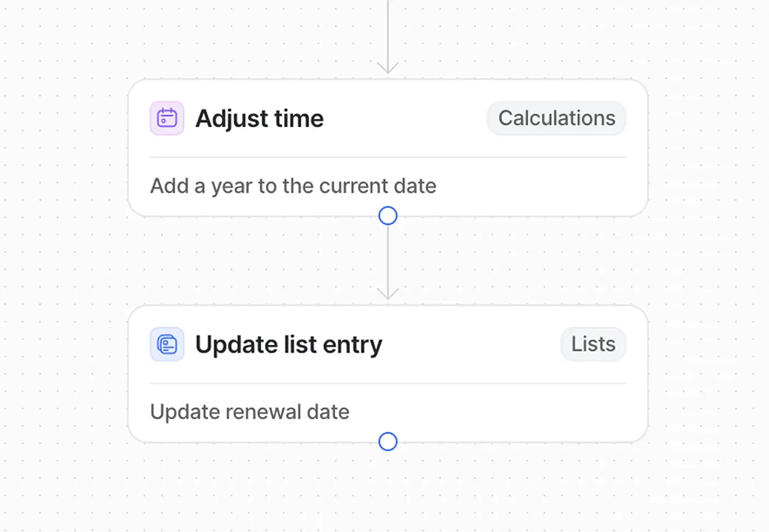Click the "Adjust time" step title
Image resolution: width=769 pixels, height=532 pixels.
click(260, 118)
